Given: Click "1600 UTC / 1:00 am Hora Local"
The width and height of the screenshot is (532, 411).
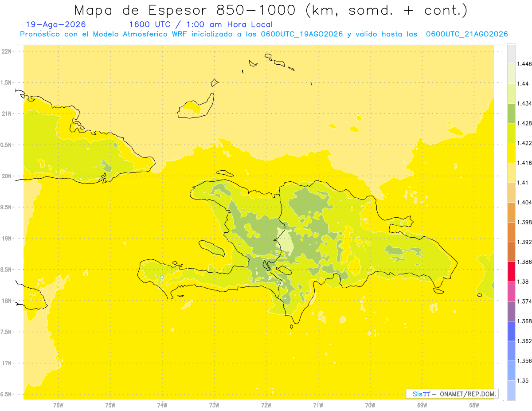Looking at the screenshot, I should click(x=200, y=24).
